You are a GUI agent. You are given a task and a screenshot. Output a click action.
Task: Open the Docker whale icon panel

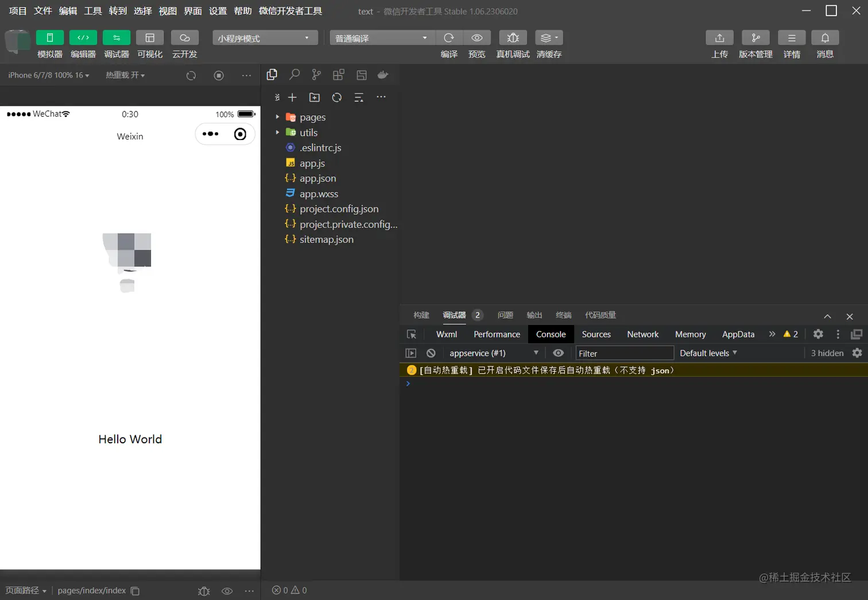383,75
